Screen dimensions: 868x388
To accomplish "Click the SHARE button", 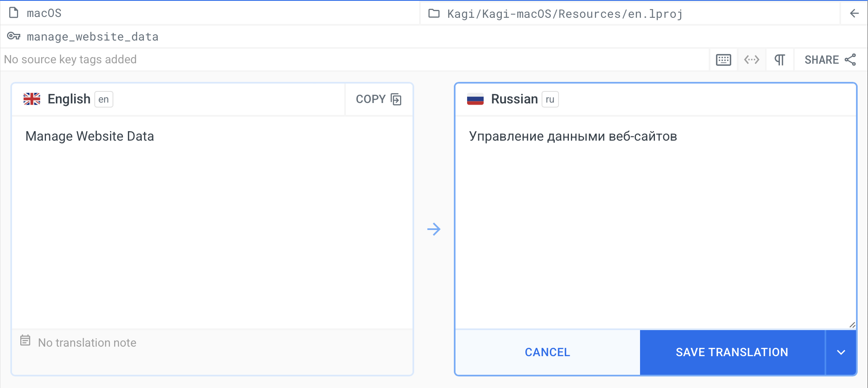I will [830, 60].
